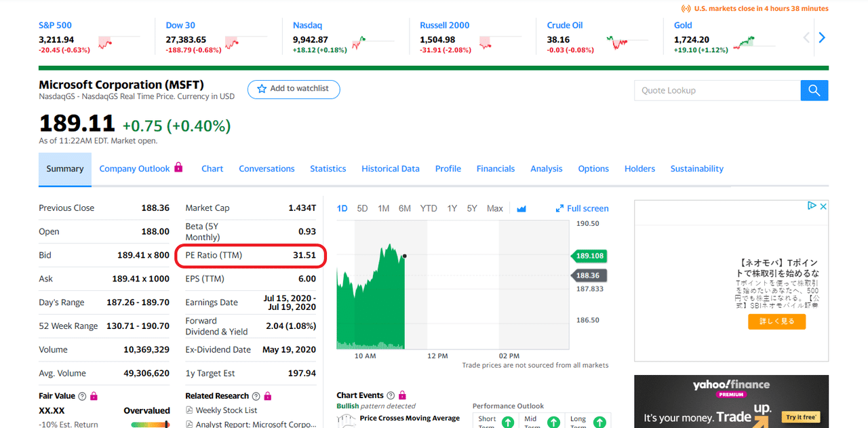Click the document icon beside Weekly Stock List
Viewport: 868px width, 428px height.
(x=189, y=410)
